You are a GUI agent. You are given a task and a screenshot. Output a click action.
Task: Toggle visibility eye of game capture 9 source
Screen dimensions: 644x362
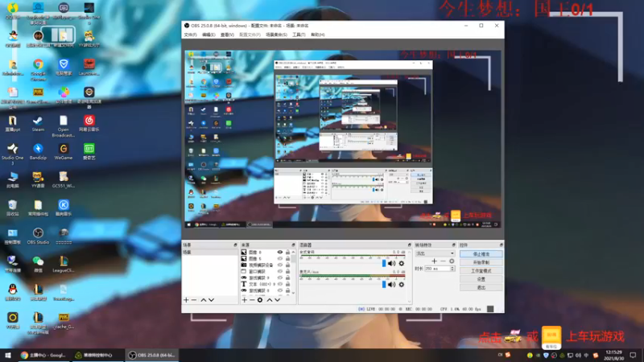tap(279, 278)
